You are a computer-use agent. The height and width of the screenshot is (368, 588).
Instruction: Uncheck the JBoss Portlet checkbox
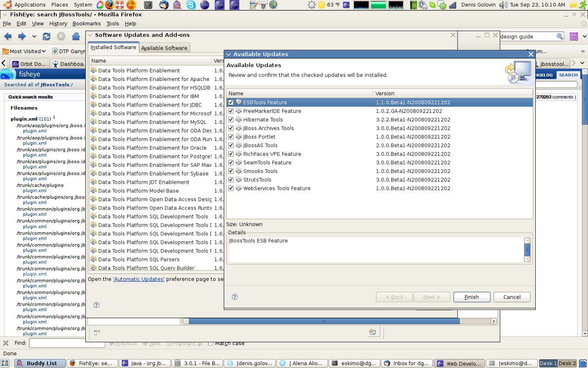click(x=231, y=137)
